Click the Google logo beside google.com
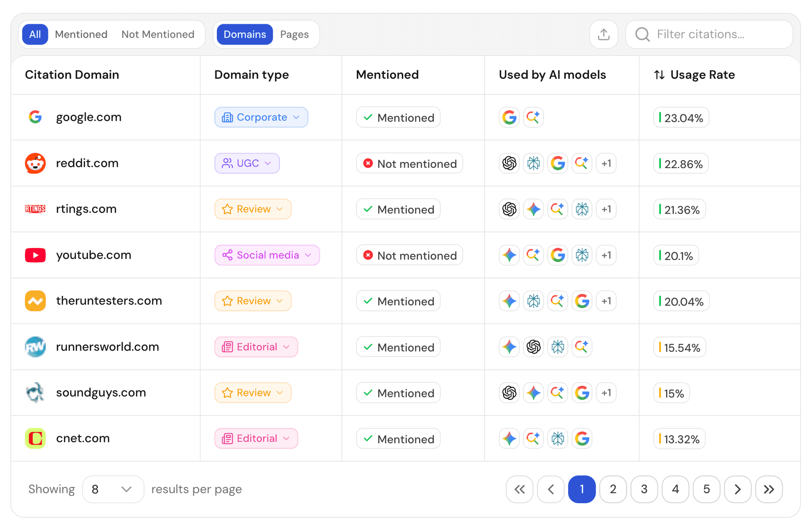812x531 pixels. (x=35, y=117)
